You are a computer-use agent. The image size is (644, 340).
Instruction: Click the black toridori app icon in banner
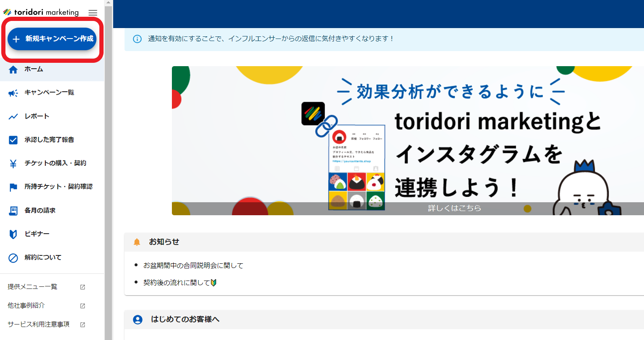(313, 113)
